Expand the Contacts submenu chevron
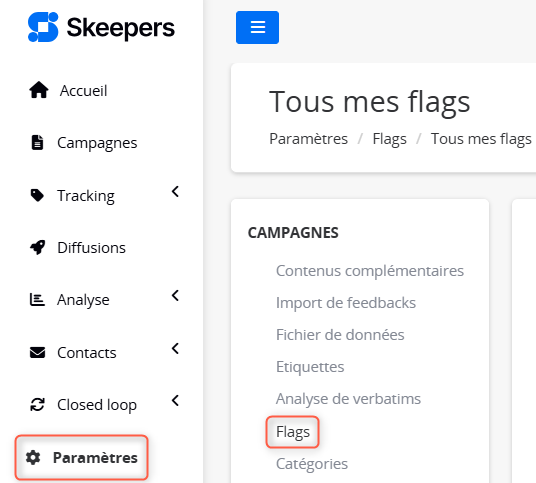 [175, 349]
